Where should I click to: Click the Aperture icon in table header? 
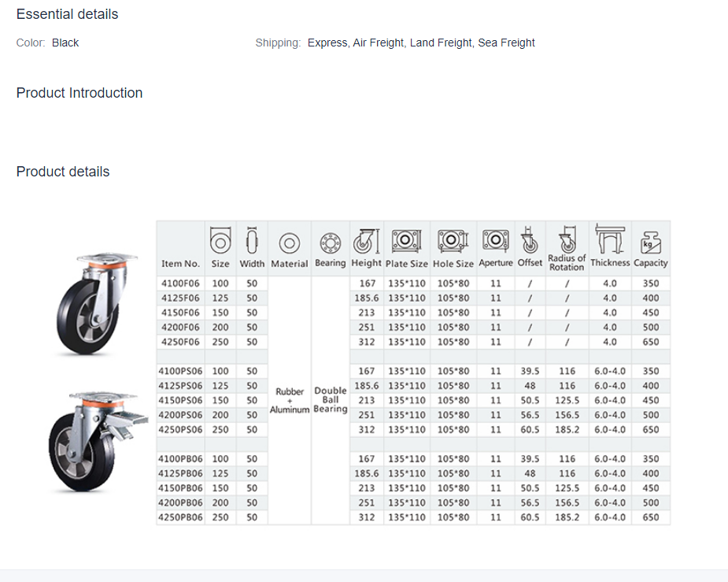tap(495, 239)
